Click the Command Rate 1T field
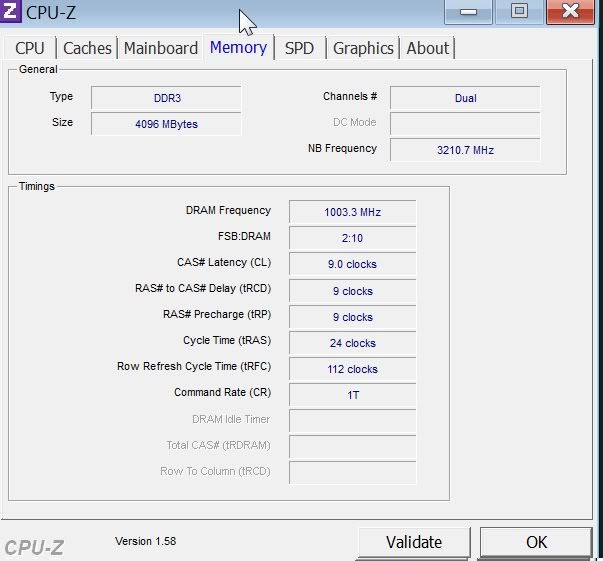 (x=352, y=395)
